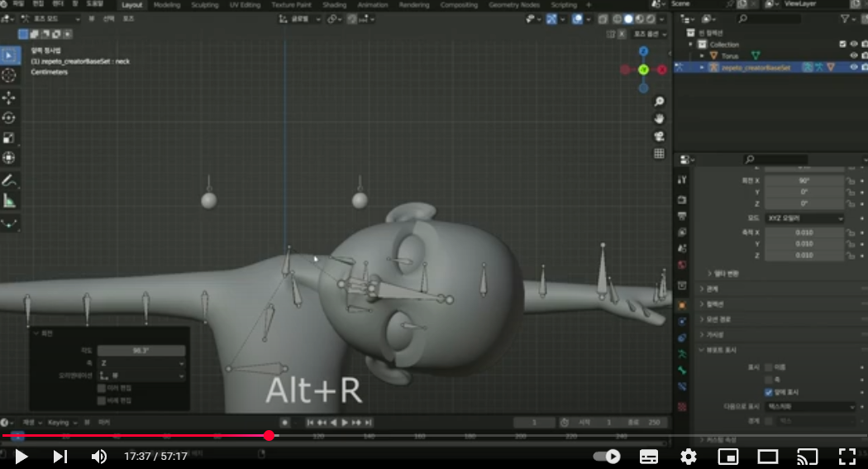Enter YouTube fullscreen mode
This screenshot has height=469, width=868.
[847, 457]
